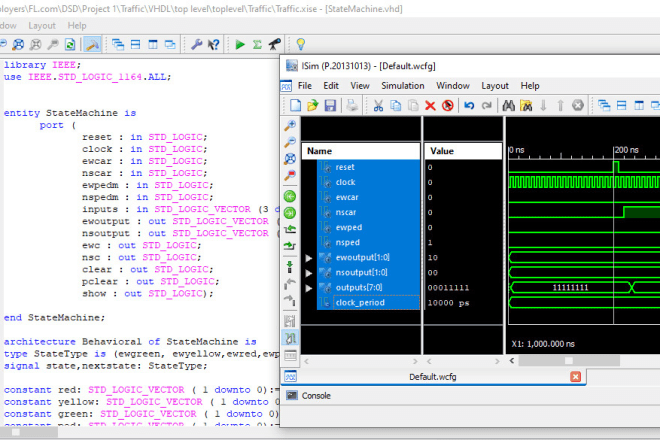Click the '10000 ps' value of clock_period
This screenshot has width=660, height=440.
click(448, 303)
